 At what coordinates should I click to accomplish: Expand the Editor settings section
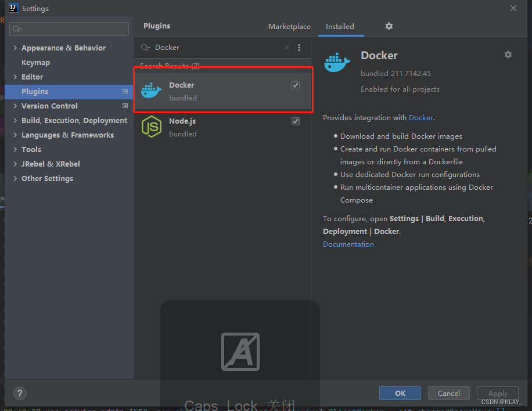15,77
